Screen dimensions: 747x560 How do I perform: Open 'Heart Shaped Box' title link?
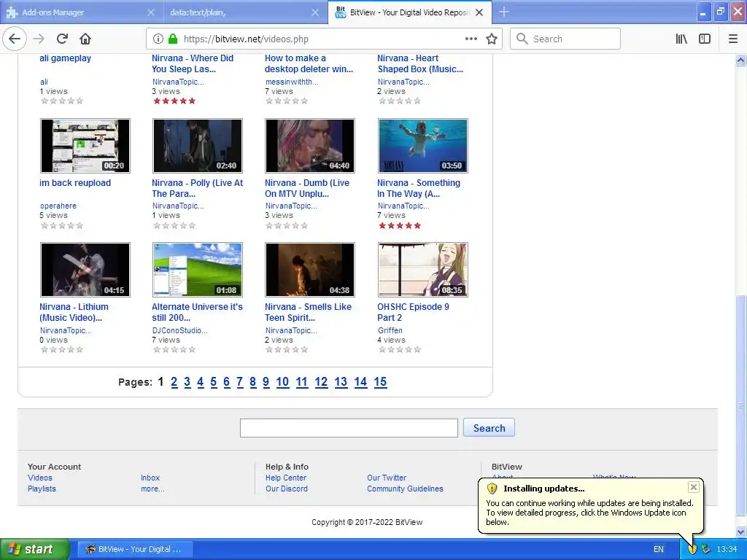tap(420, 63)
